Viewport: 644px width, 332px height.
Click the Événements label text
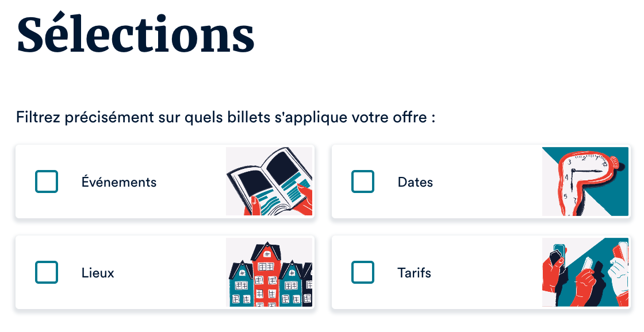coord(119,182)
